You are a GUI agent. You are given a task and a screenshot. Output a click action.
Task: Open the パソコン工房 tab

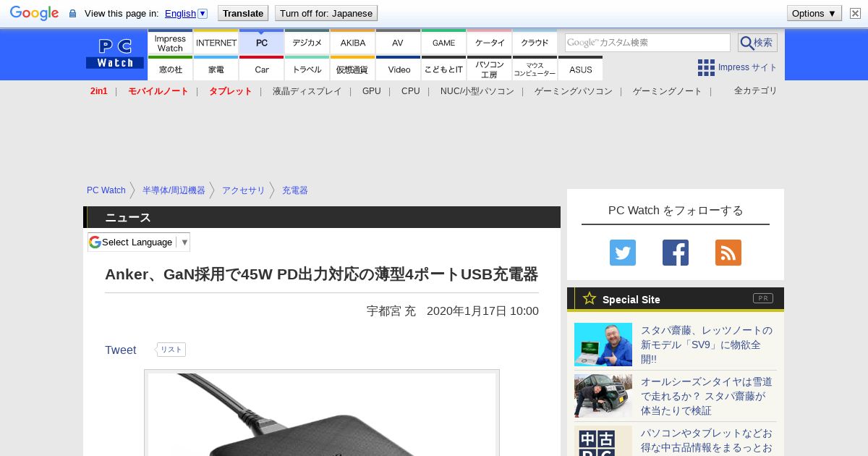tap(490, 69)
